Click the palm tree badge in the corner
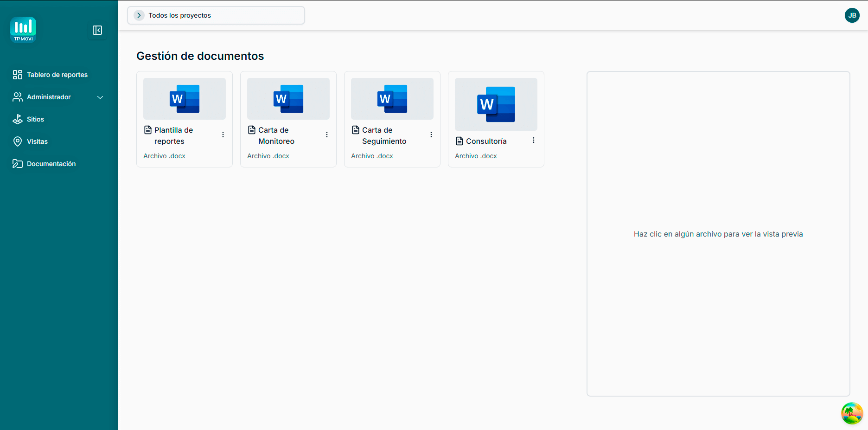 click(851, 413)
